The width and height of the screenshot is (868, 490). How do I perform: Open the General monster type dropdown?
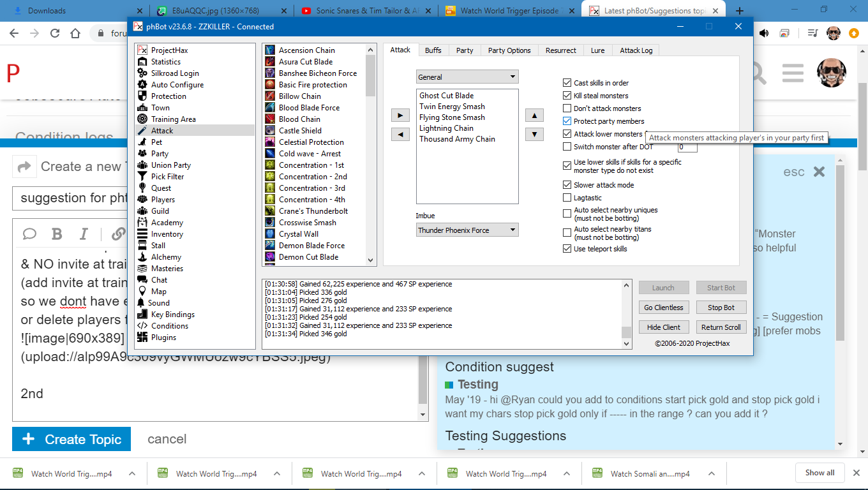(467, 77)
